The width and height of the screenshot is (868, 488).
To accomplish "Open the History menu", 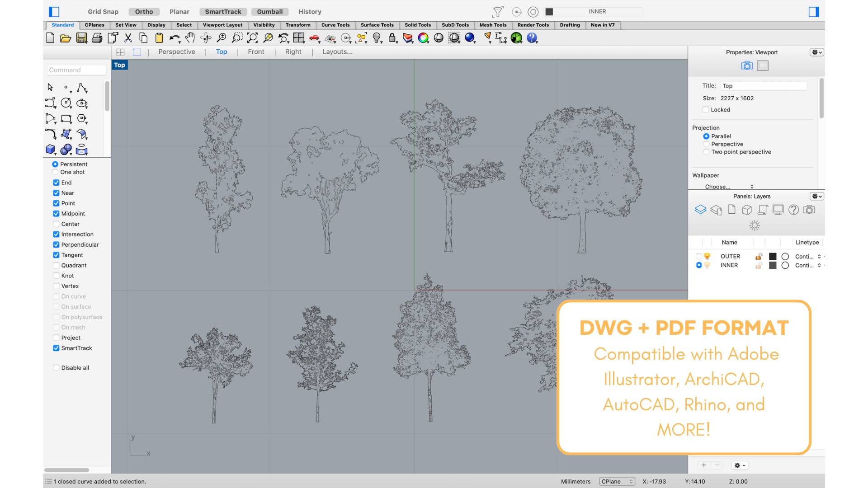I will [x=309, y=11].
